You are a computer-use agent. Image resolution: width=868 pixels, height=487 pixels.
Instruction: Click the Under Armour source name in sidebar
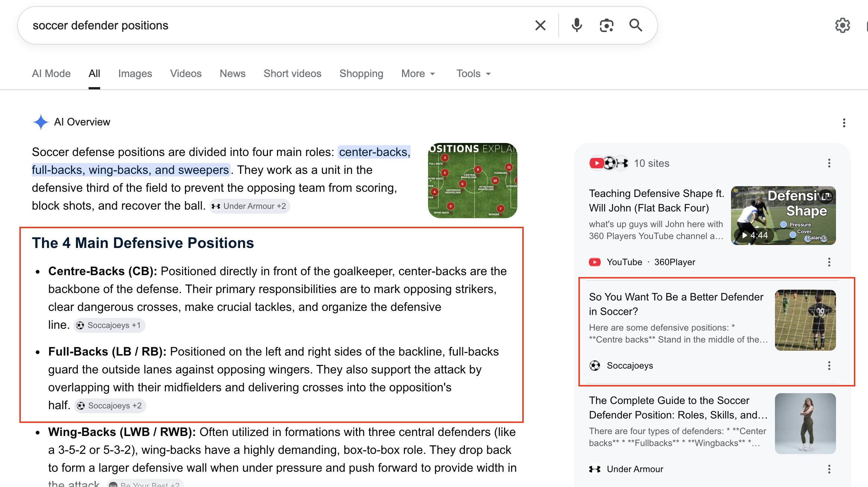tap(635, 469)
